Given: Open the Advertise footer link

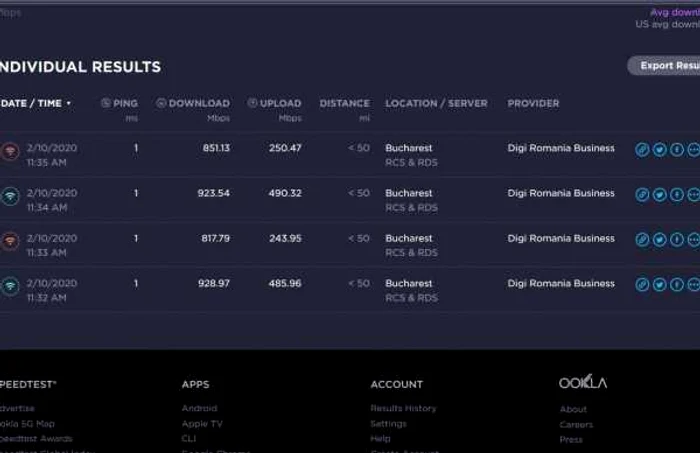Looking at the screenshot, I should click(x=17, y=408).
